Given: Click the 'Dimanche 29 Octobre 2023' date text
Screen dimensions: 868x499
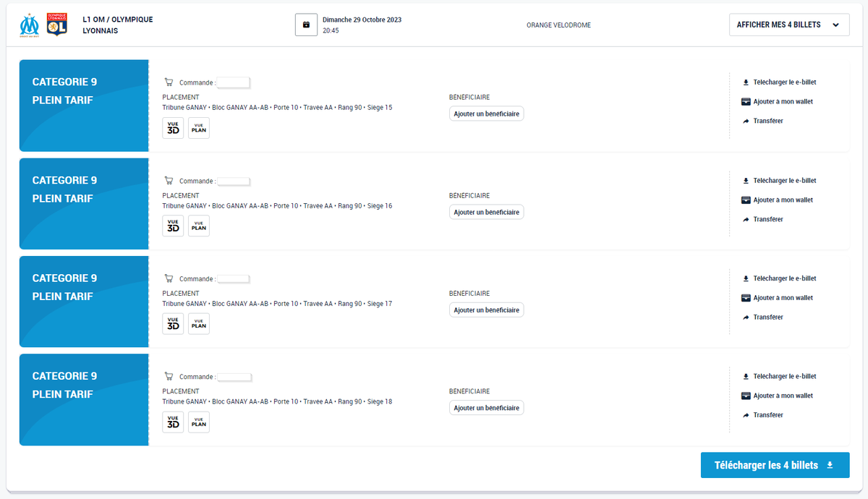Looking at the screenshot, I should (x=362, y=20).
